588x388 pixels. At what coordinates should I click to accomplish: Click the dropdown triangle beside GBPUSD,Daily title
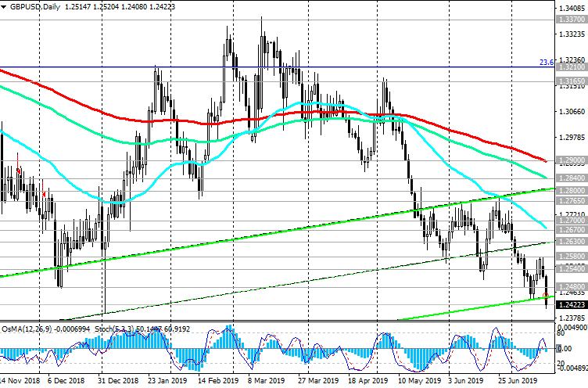coord(4,5)
